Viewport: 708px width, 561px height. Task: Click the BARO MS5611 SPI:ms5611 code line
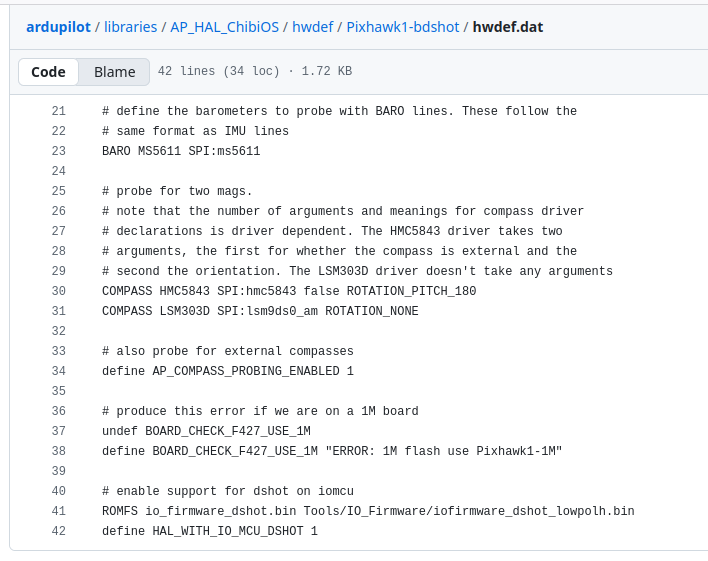(x=181, y=151)
